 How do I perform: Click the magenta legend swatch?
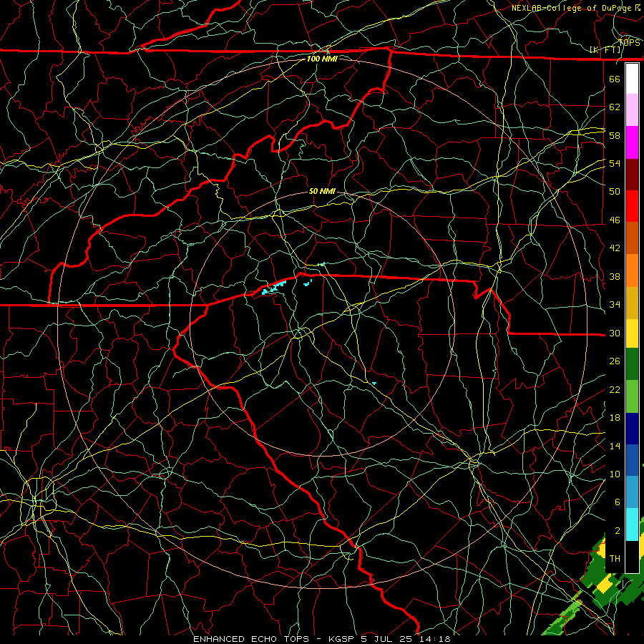632,142
